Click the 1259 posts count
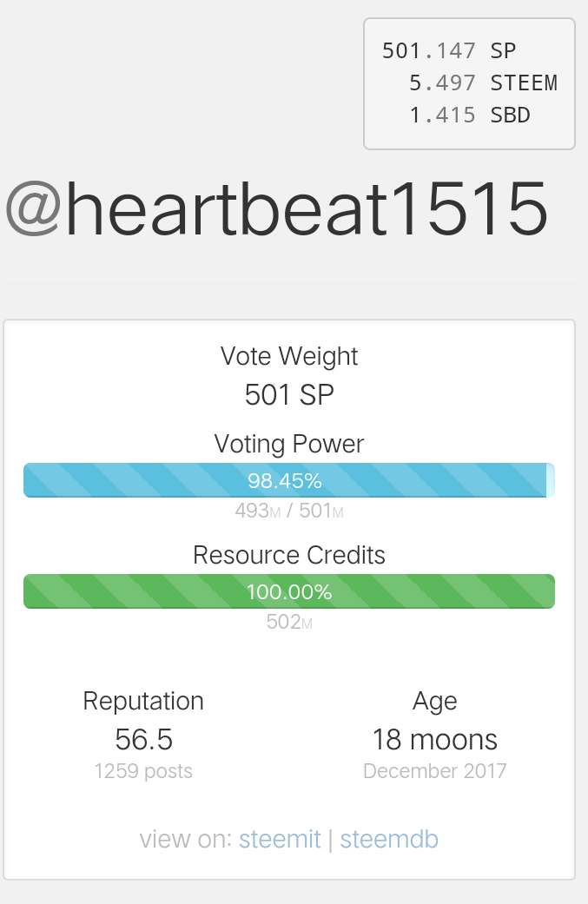 coord(143,770)
